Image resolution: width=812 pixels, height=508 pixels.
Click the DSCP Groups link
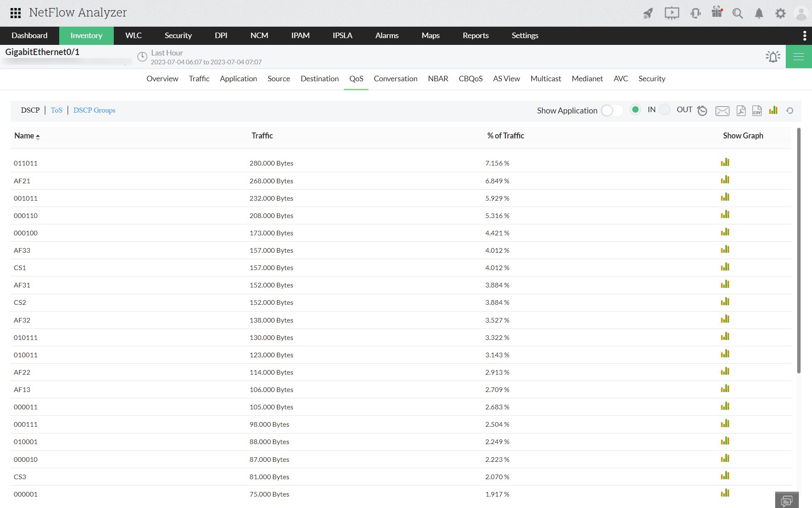pos(94,110)
